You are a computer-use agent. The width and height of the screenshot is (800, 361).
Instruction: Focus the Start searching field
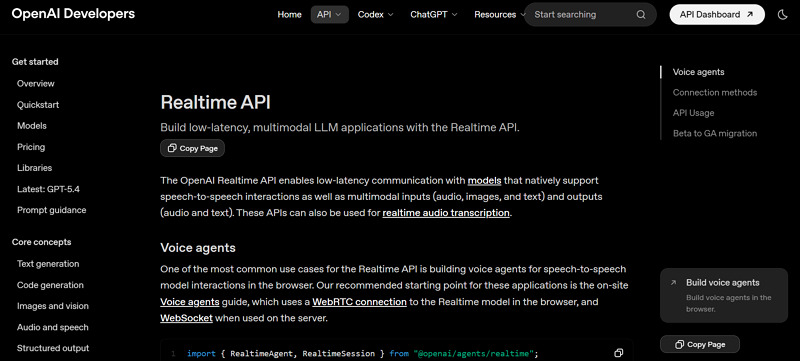(x=590, y=15)
